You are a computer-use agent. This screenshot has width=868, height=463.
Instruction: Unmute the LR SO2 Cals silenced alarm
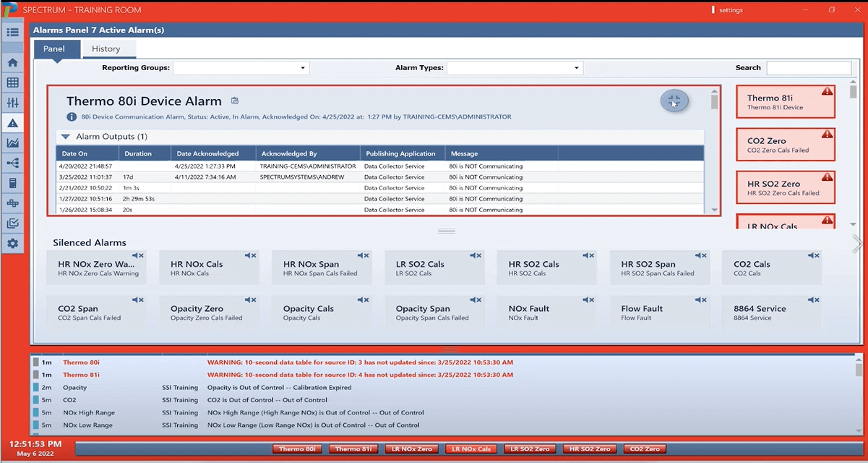pyautogui.click(x=476, y=255)
